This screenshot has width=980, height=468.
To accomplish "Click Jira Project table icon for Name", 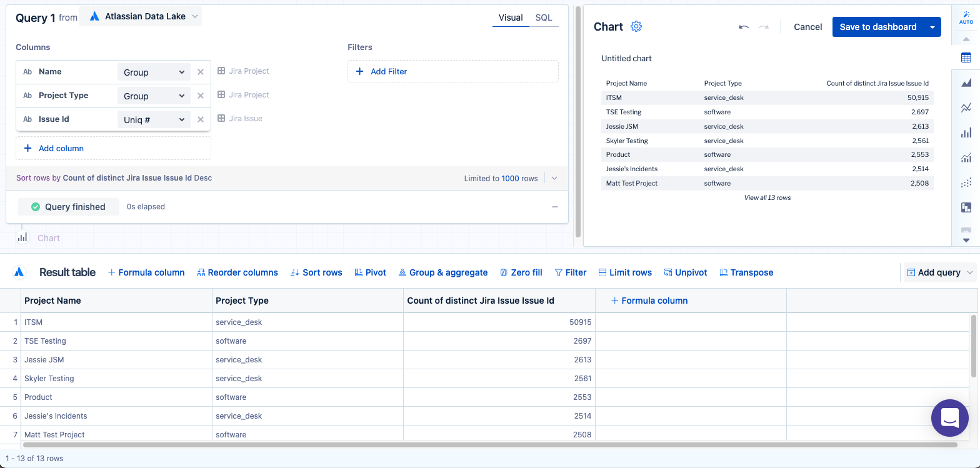I will (221, 71).
